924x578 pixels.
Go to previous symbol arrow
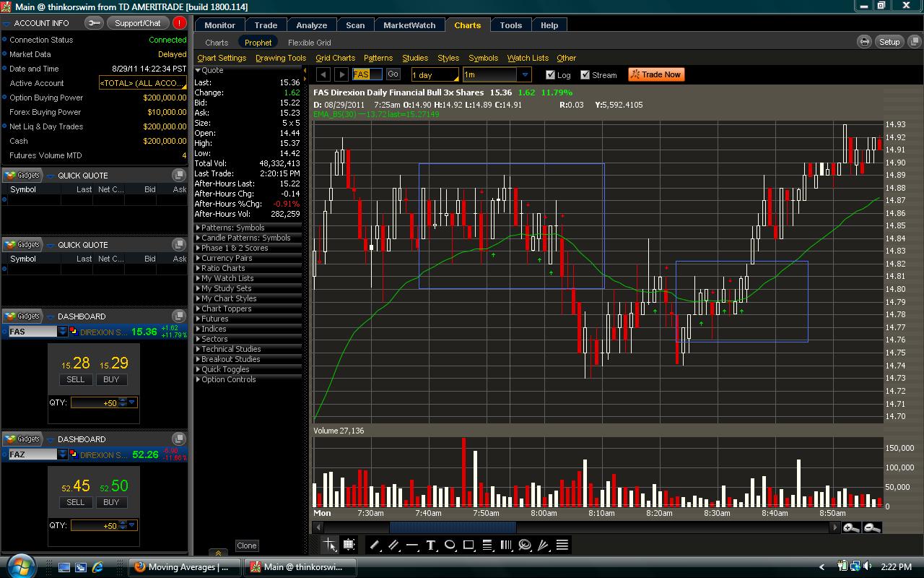tap(323, 74)
